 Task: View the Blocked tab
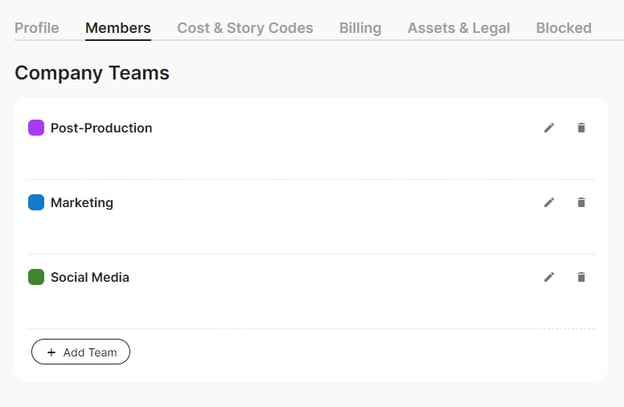(x=563, y=28)
